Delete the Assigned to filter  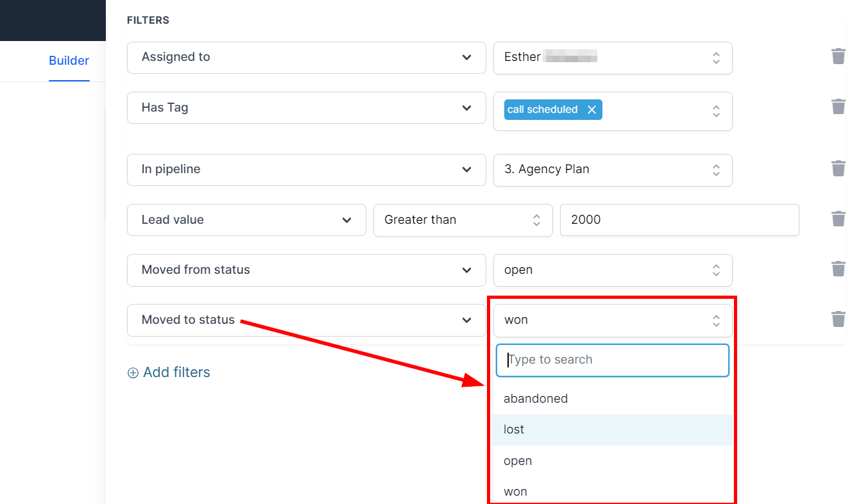coord(838,56)
